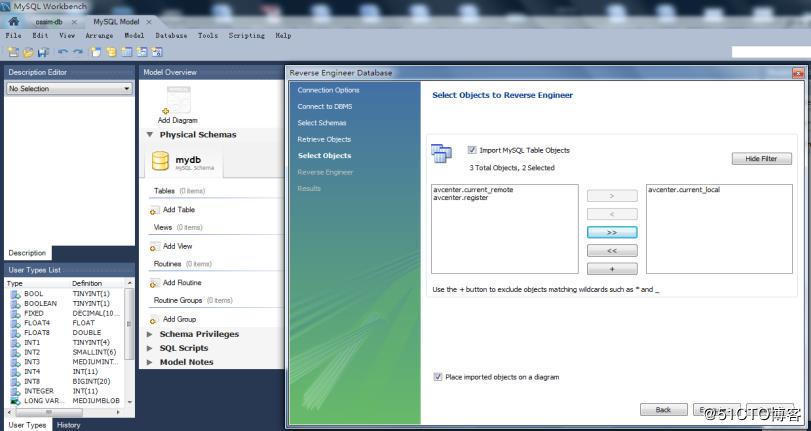Click the Add Group icon
Screen dimensions: 811x431
coord(155,320)
